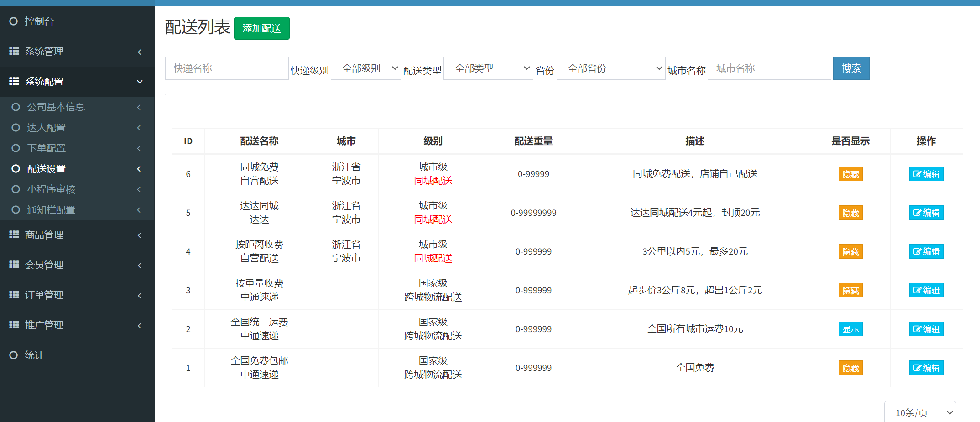Screen dimensions: 980x422
Task: Click the green 添加配送 button
Action: pos(261,28)
